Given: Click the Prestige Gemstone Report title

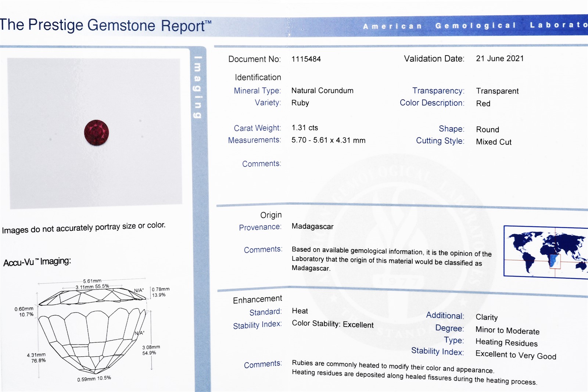Looking at the screenshot, I should [105, 25].
